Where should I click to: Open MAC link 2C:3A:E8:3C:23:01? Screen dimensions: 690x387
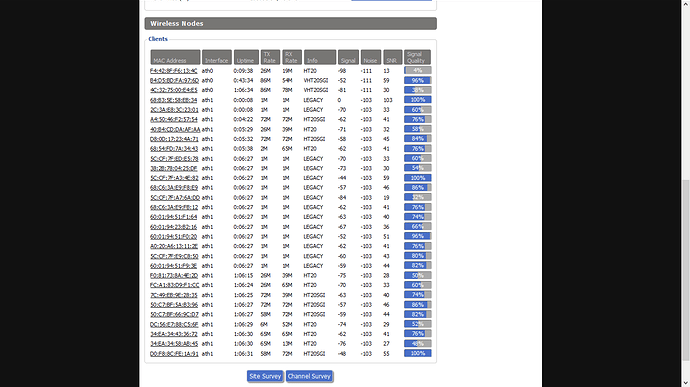174,110
